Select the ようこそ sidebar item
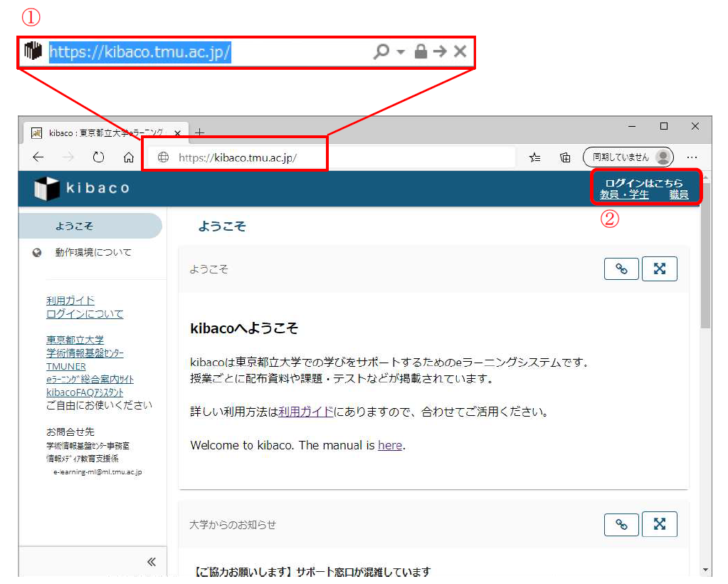Screen dimensions: 728x584 click(x=90, y=226)
